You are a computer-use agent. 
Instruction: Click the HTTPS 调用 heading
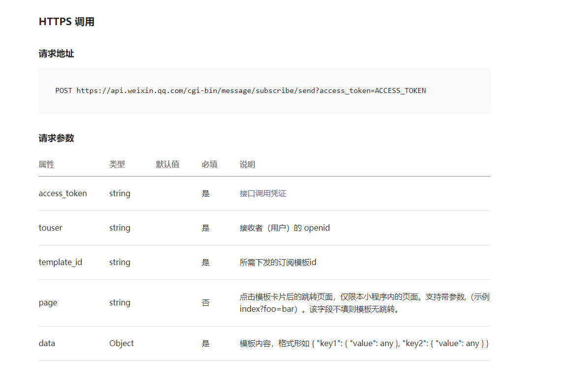[x=67, y=22]
